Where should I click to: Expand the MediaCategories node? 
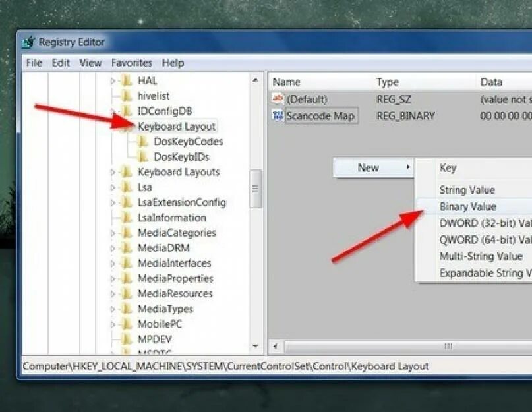click(x=113, y=233)
